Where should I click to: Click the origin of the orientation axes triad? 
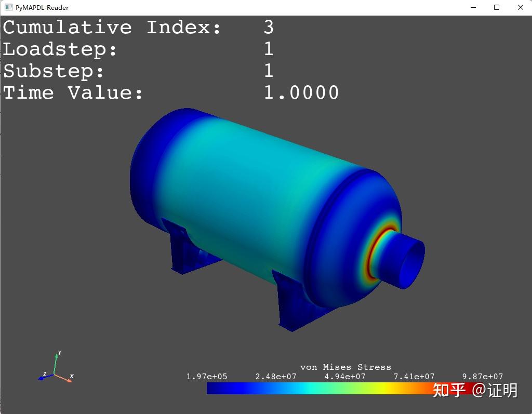pos(54,374)
